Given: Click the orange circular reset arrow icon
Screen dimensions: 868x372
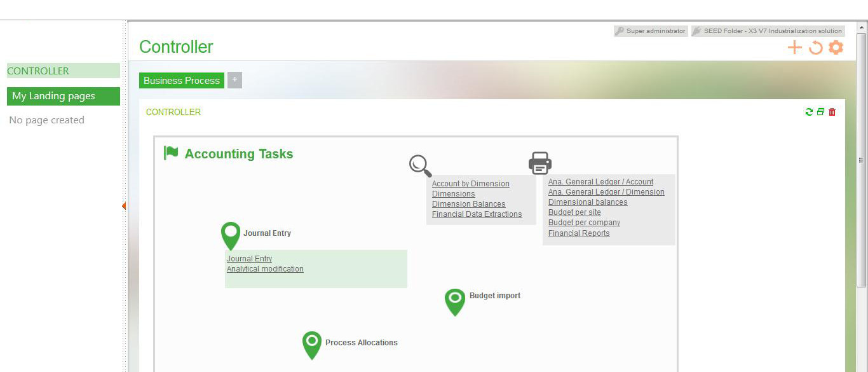Looking at the screenshot, I should pyautogui.click(x=815, y=48).
